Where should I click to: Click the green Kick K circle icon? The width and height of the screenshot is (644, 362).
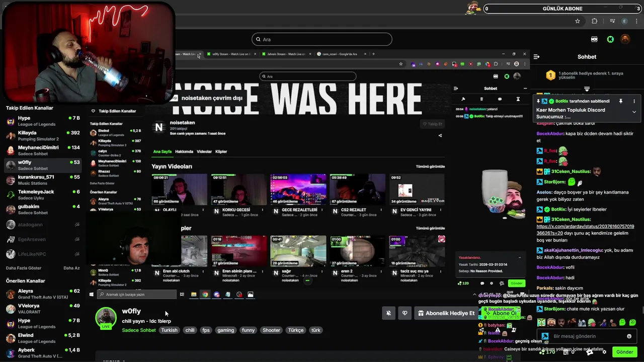[610, 39]
